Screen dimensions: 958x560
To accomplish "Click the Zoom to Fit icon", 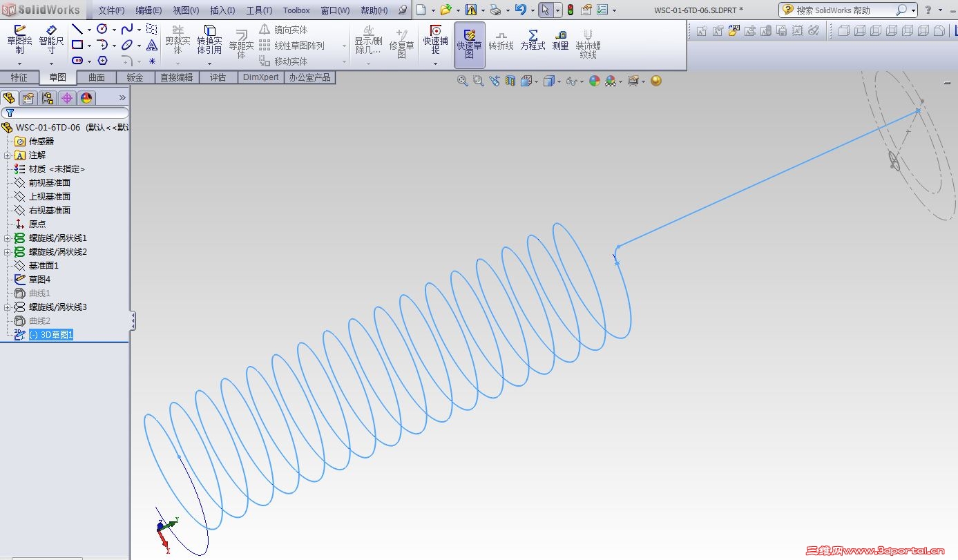I will click(463, 81).
